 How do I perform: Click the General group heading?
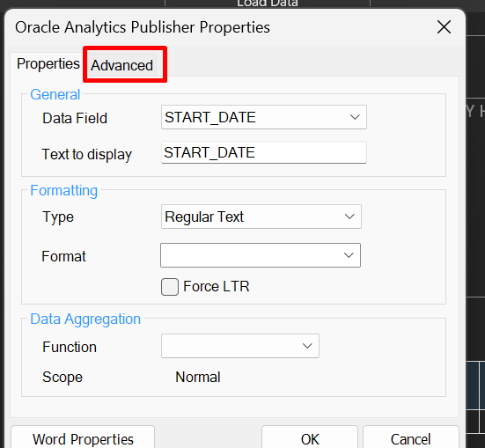pyautogui.click(x=55, y=94)
